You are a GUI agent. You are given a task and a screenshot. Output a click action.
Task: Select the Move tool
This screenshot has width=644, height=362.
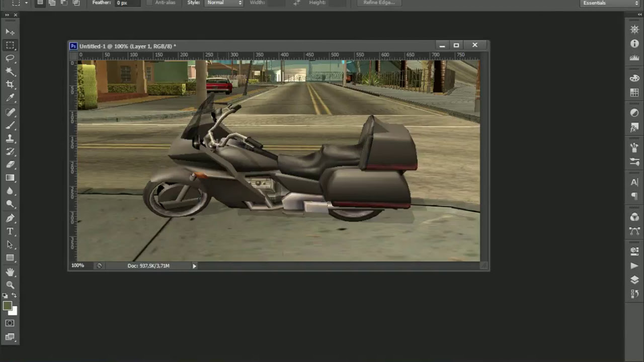(10, 32)
